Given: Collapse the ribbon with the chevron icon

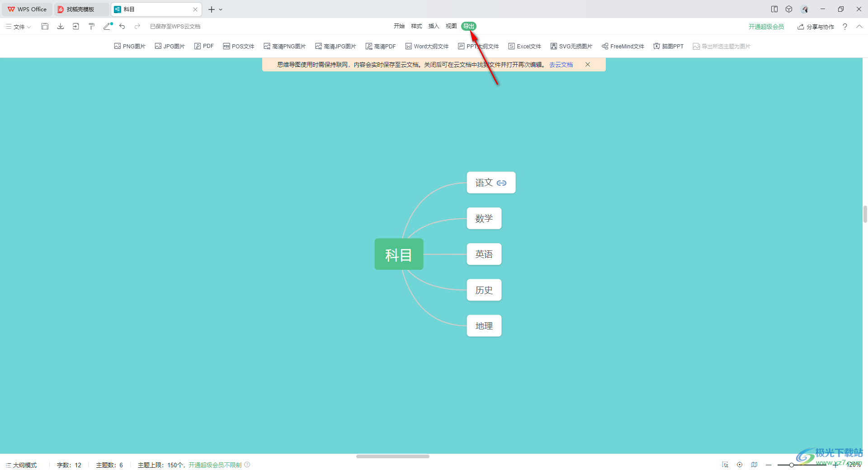Looking at the screenshot, I should (859, 27).
